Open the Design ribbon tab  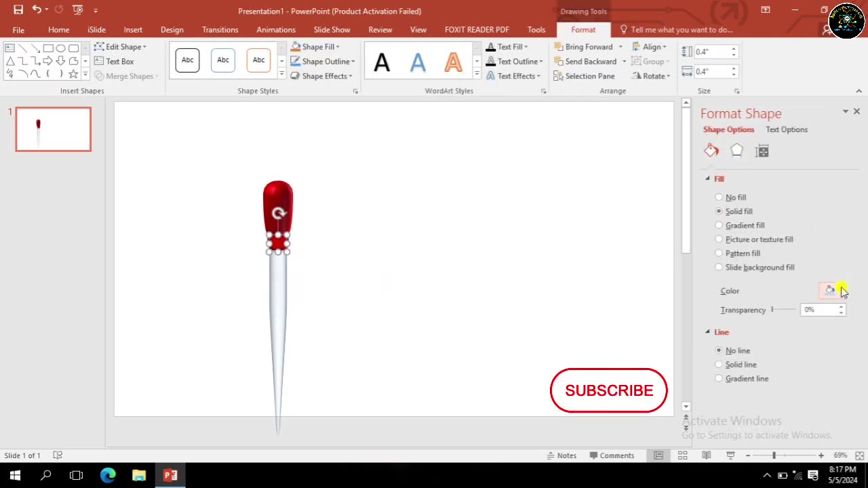pyautogui.click(x=172, y=30)
